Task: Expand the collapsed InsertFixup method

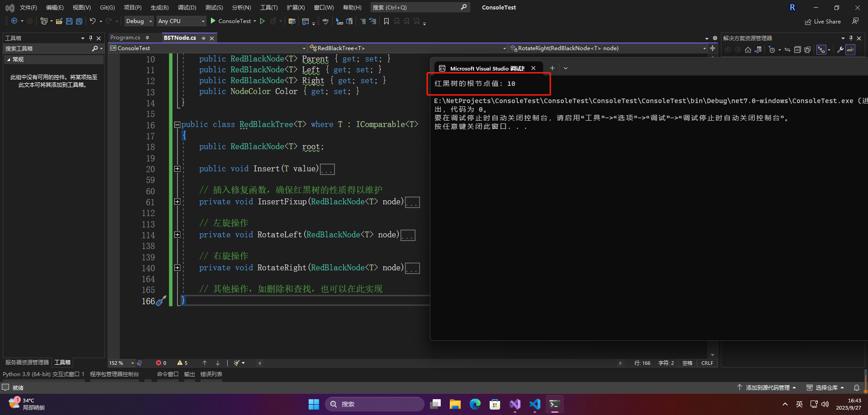Action: click(x=177, y=202)
